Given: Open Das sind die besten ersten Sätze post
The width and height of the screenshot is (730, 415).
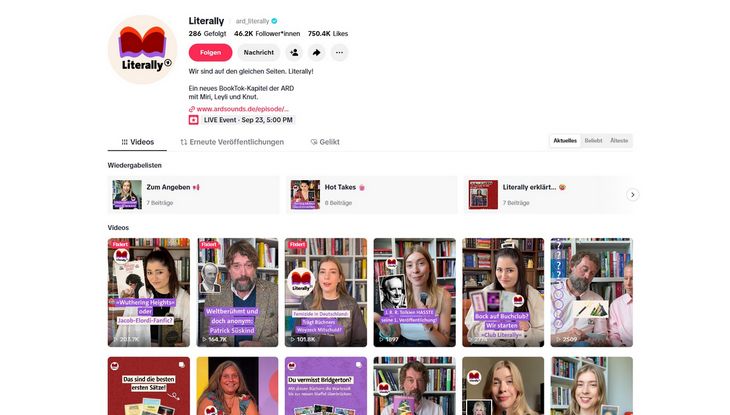Looking at the screenshot, I should click(x=149, y=386).
